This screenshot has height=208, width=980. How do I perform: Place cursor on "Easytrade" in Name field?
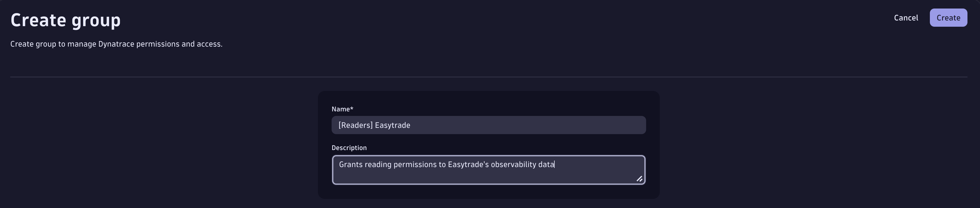coord(392,125)
